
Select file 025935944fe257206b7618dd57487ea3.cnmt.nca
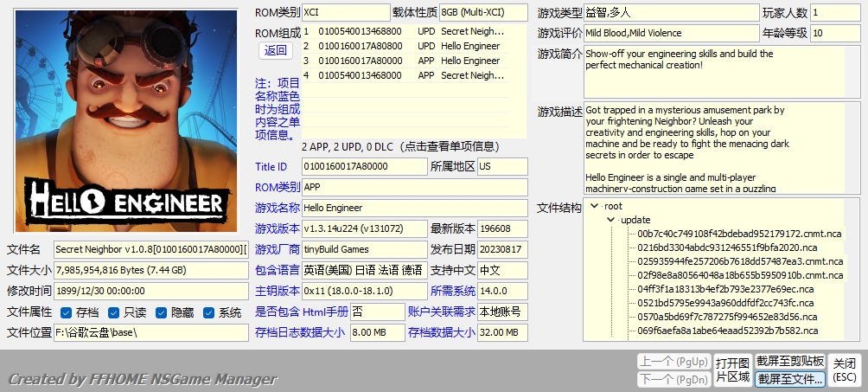pos(740,261)
